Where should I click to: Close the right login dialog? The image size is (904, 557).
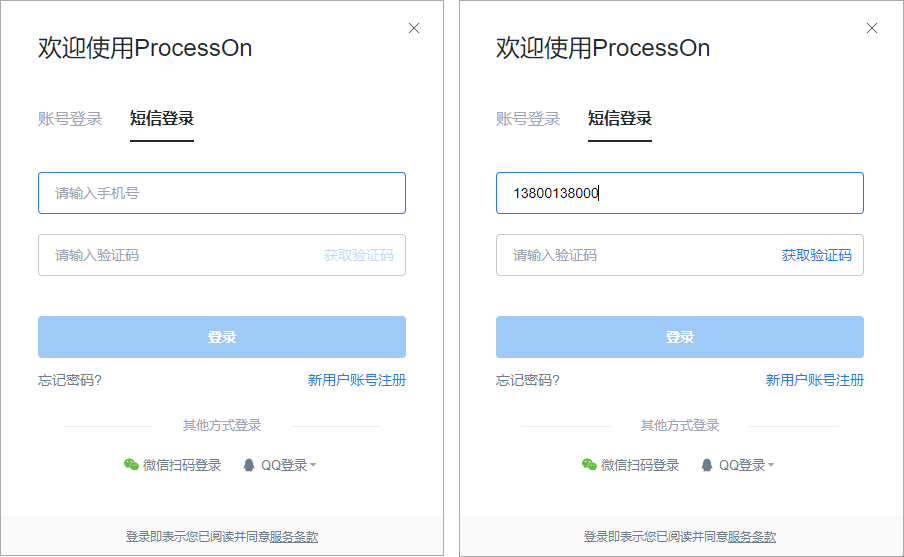[x=872, y=28]
